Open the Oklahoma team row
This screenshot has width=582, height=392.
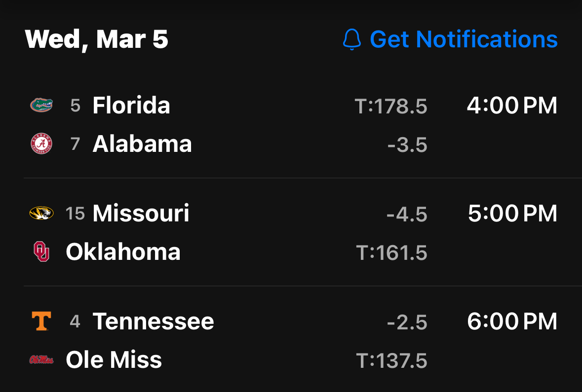(123, 251)
